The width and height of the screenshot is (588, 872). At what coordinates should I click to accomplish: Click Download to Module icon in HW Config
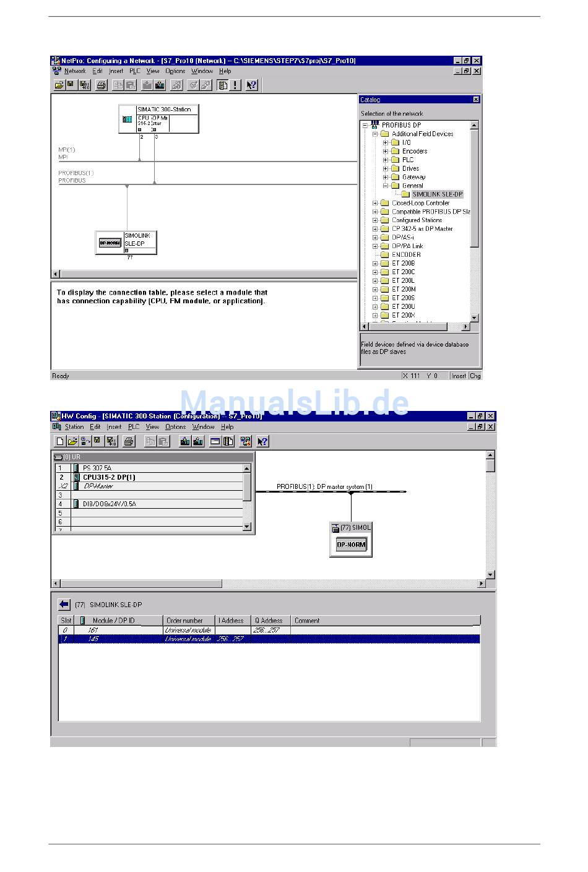[185, 441]
